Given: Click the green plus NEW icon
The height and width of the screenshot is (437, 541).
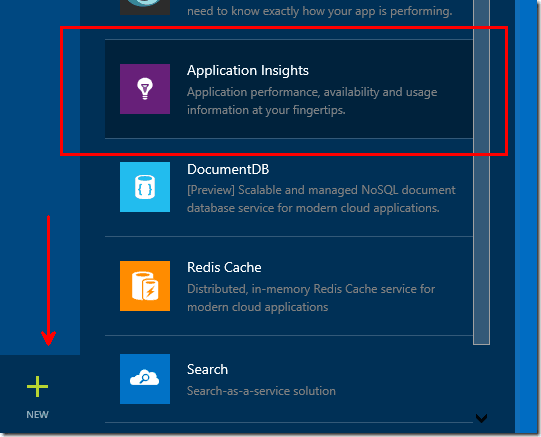Looking at the screenshot, I should (x=37, y=386).
